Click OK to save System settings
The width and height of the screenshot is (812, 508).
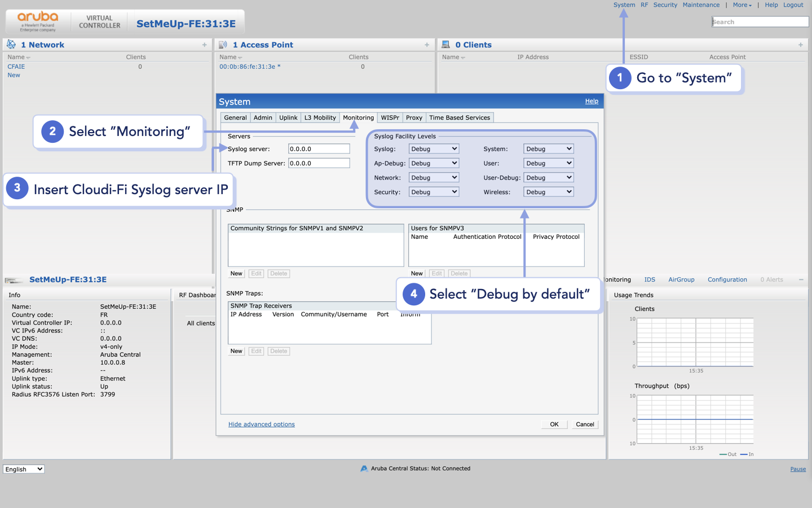tap(554, 424)
